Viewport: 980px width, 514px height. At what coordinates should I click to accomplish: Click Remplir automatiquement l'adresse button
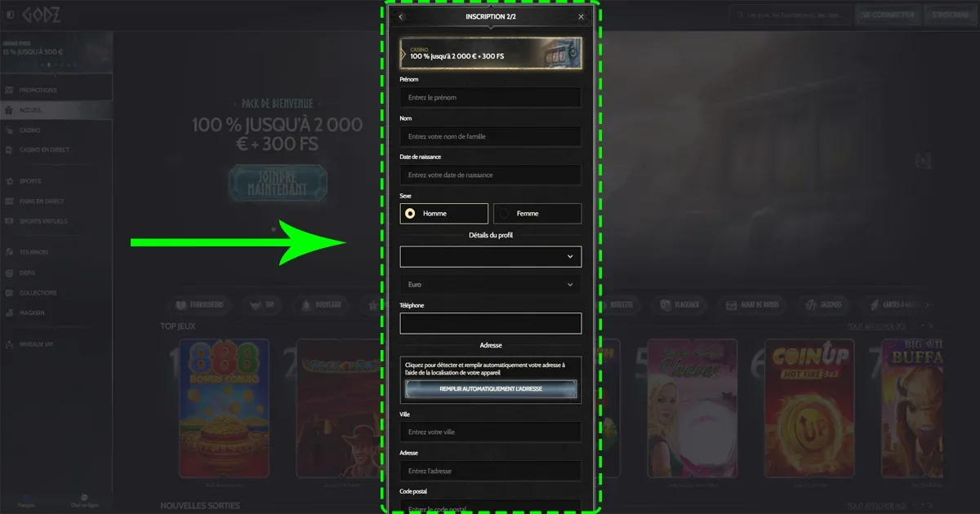click(491, 389)
